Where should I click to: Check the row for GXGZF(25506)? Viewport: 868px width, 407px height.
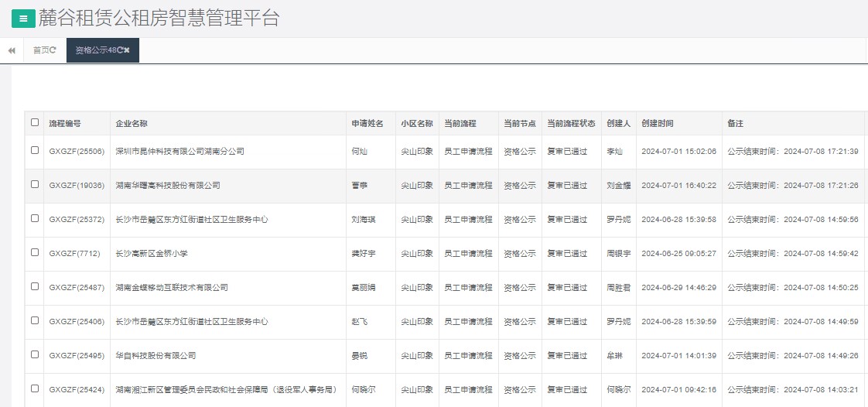click(x=35, y=151)
